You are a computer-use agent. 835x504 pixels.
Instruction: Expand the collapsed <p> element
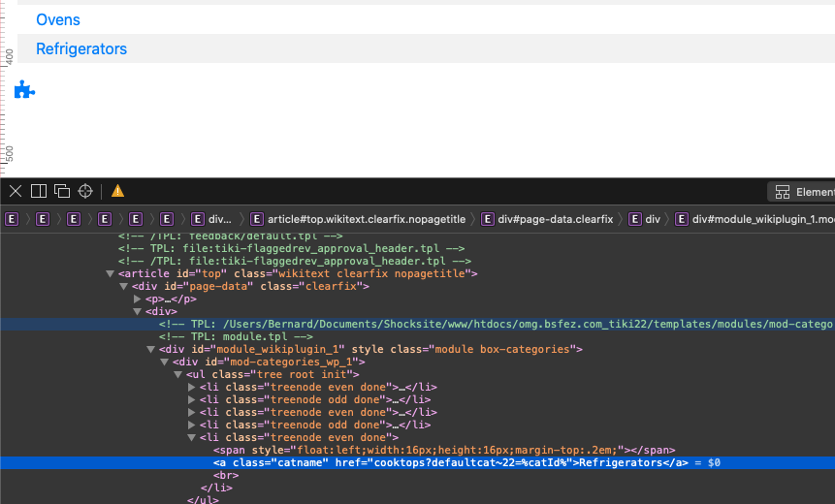tap(138, 299)
